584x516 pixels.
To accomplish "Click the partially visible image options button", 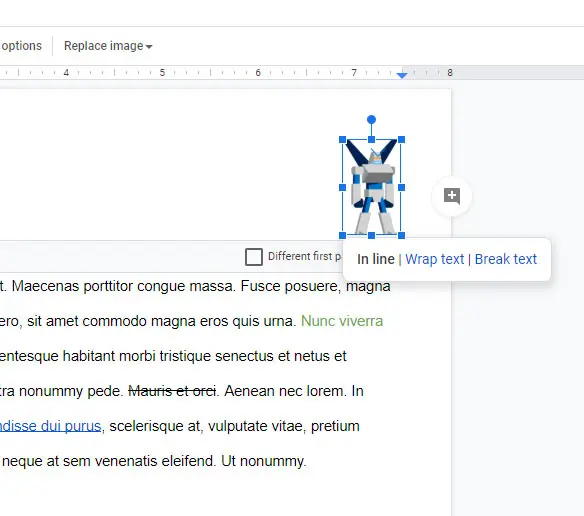I will pyautogui.click(x=21, y=46).
